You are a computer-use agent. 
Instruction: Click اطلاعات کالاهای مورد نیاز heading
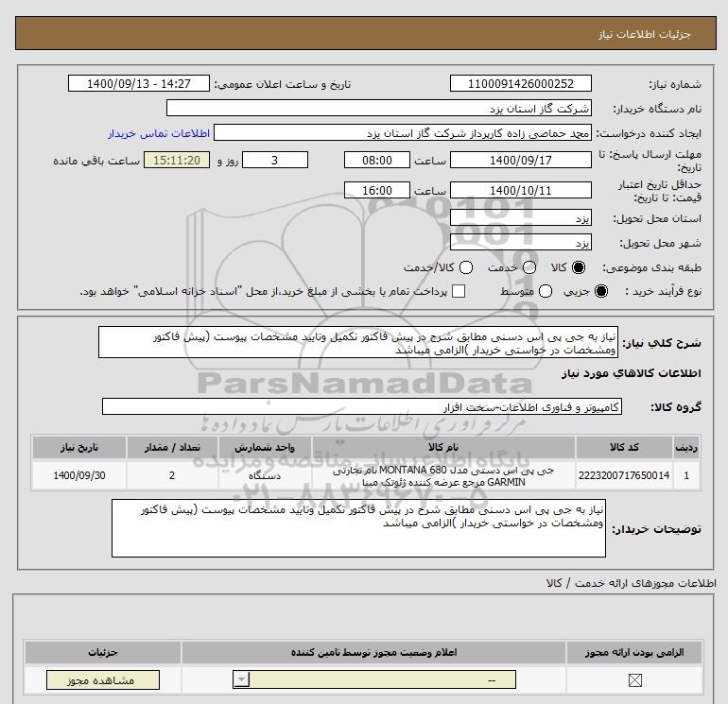[632, 373]
